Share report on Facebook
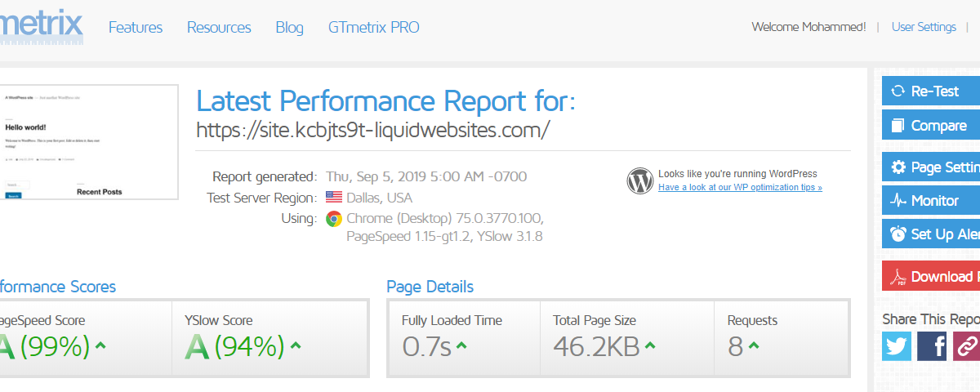980x392 pixels. tap(932, 345)
